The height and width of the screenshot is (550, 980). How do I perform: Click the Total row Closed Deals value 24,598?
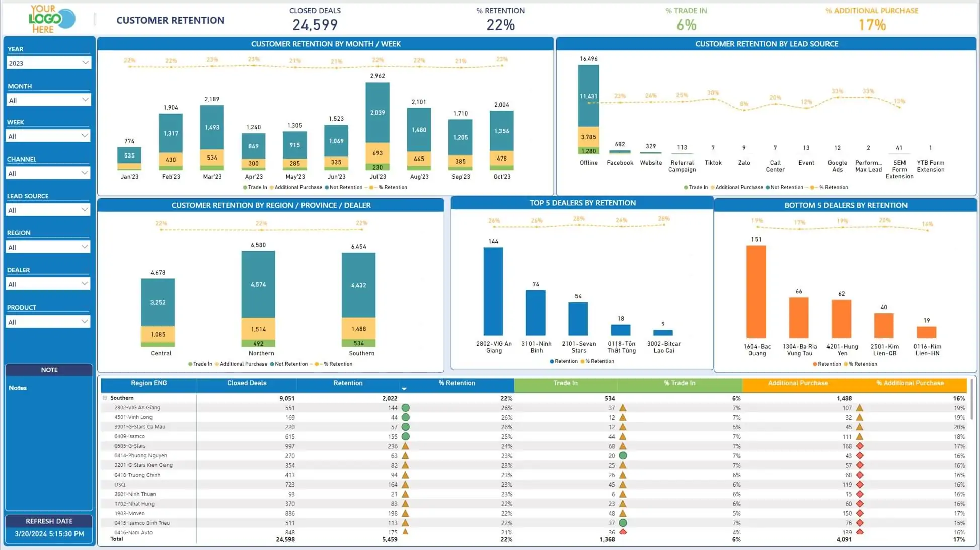285,539
